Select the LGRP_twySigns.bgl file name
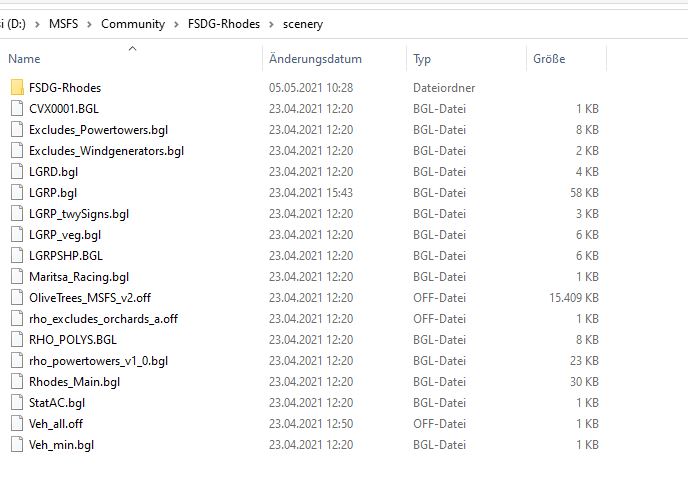The image size is (688, 481). tap(79, 214)
